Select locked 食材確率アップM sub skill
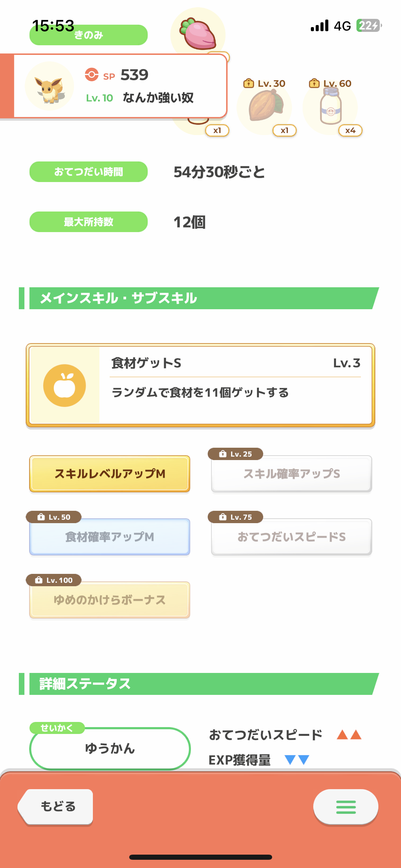This screenshot has width=401, height=868. pyautogui.click(x=110, y=537)
